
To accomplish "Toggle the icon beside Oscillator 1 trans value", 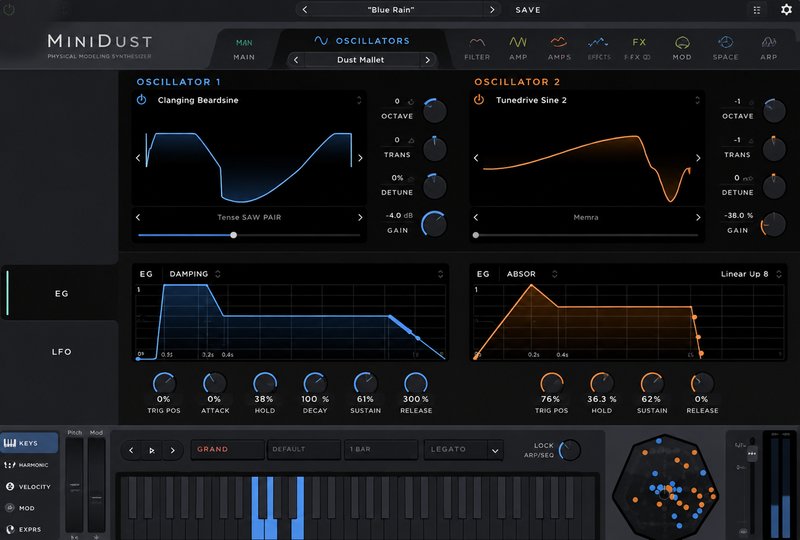I will (411, 140).
